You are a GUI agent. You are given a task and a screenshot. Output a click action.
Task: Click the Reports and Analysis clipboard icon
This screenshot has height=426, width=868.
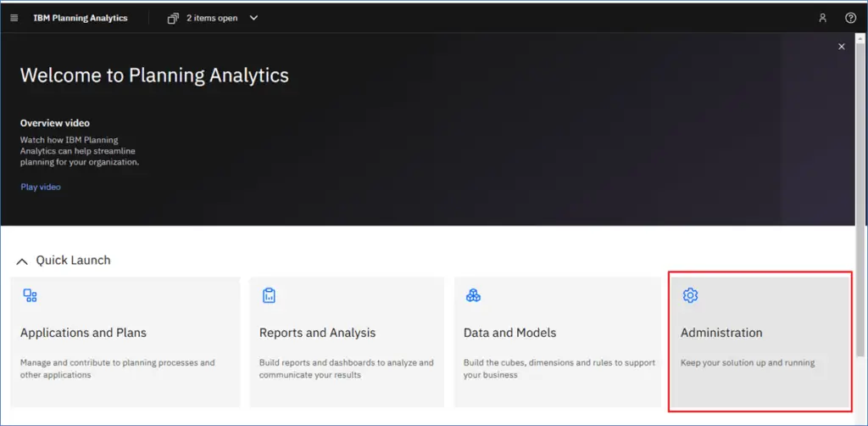coord(269,295)
